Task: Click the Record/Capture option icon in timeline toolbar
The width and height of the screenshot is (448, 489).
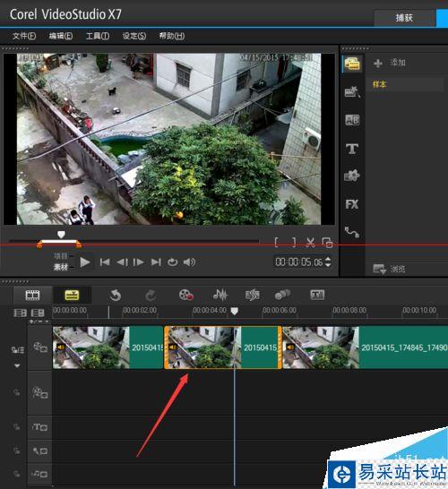Action: (186, 295)
